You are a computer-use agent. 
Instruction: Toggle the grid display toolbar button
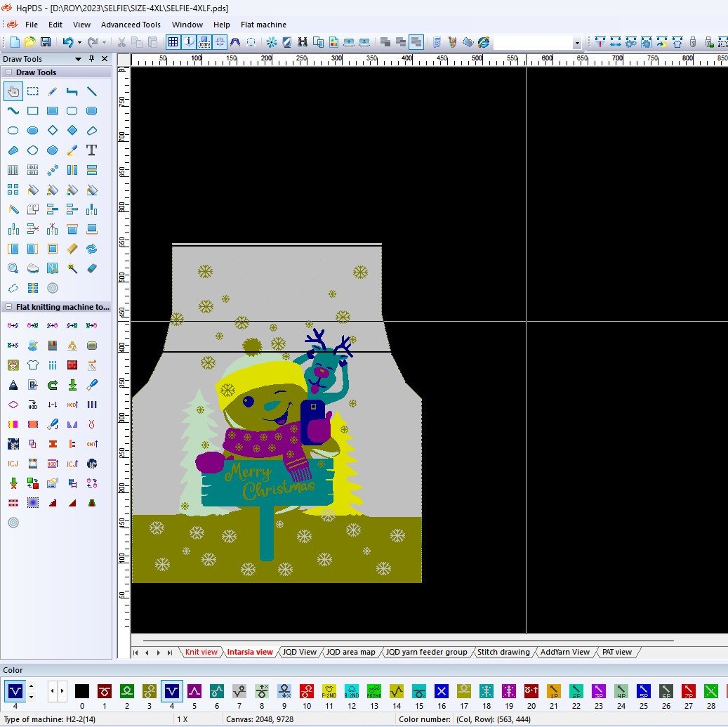(173, 42)
